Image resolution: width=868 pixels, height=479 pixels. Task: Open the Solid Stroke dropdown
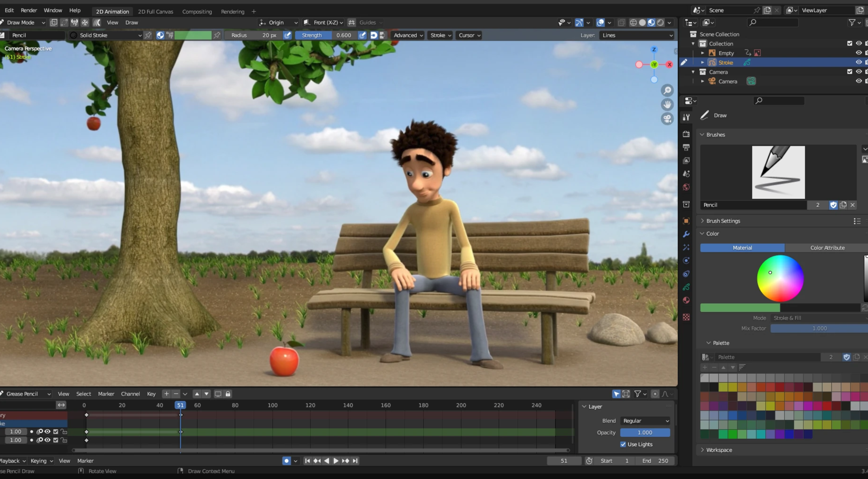pos(105,35)
